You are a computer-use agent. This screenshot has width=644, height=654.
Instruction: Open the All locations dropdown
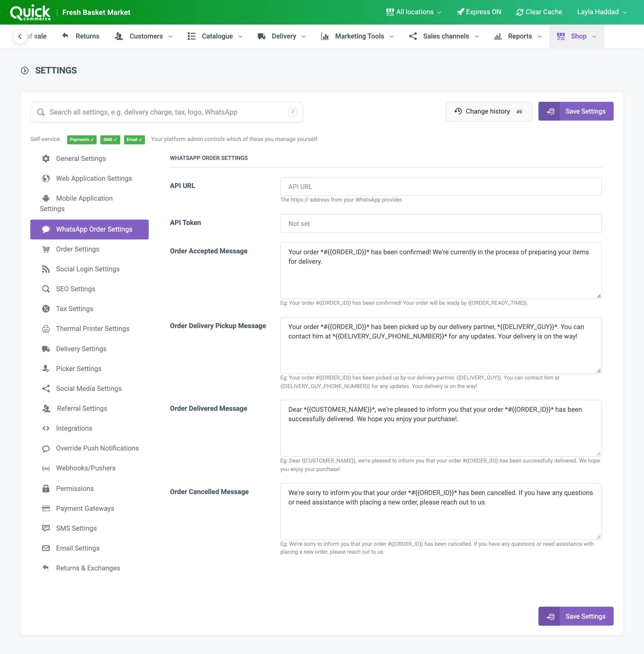414,12
